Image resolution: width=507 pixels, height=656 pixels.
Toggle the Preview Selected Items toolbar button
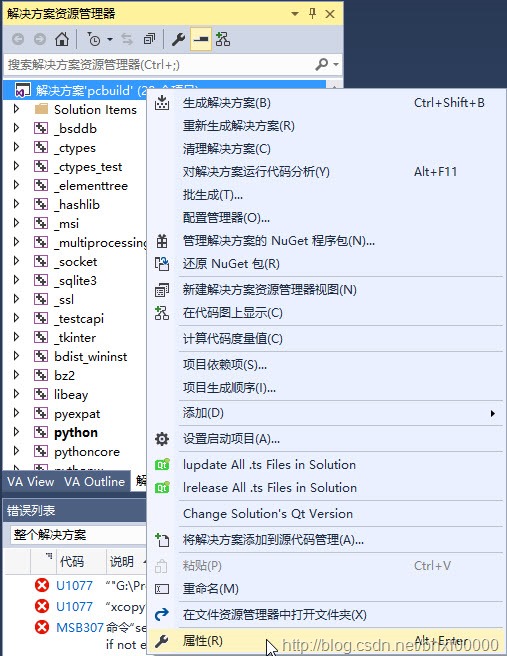201,39
